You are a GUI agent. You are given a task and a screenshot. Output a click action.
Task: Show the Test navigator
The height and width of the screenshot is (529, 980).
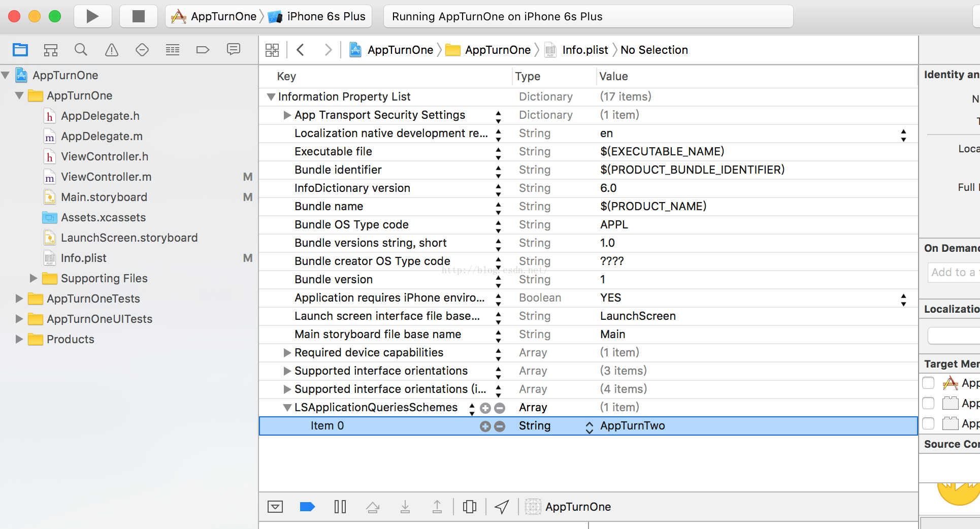pos(142,50)
